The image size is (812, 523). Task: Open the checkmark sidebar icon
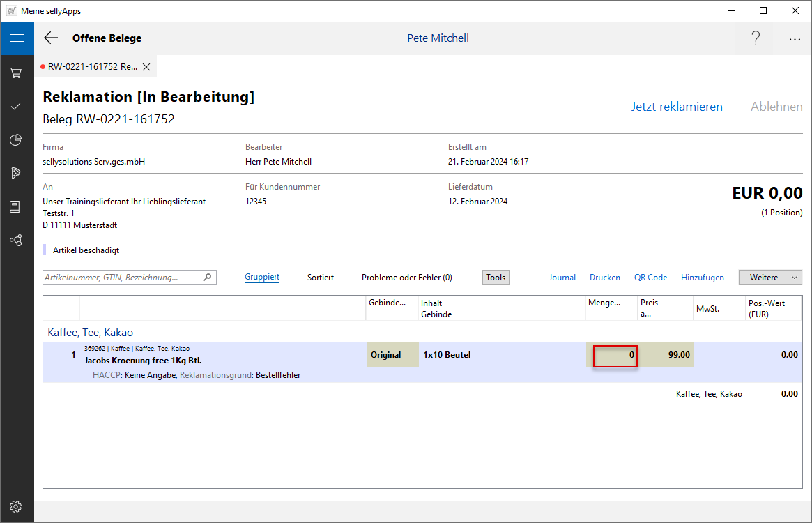(16, 107)
